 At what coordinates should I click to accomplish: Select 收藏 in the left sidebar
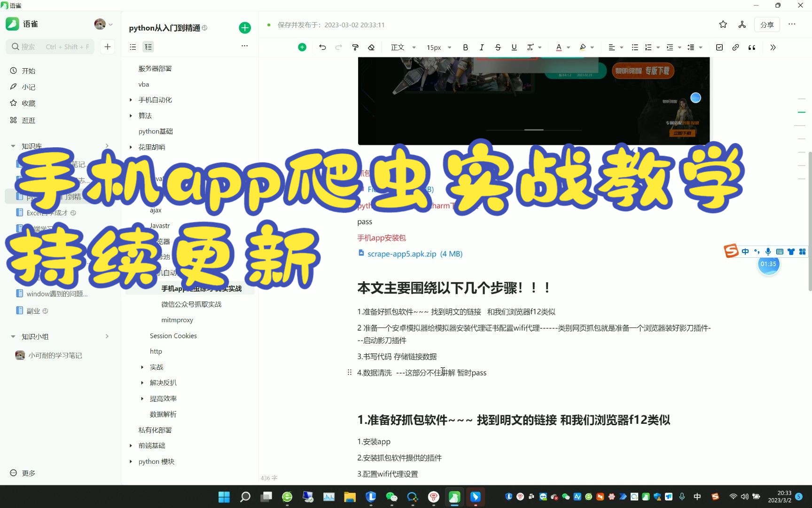click(28, 103)
